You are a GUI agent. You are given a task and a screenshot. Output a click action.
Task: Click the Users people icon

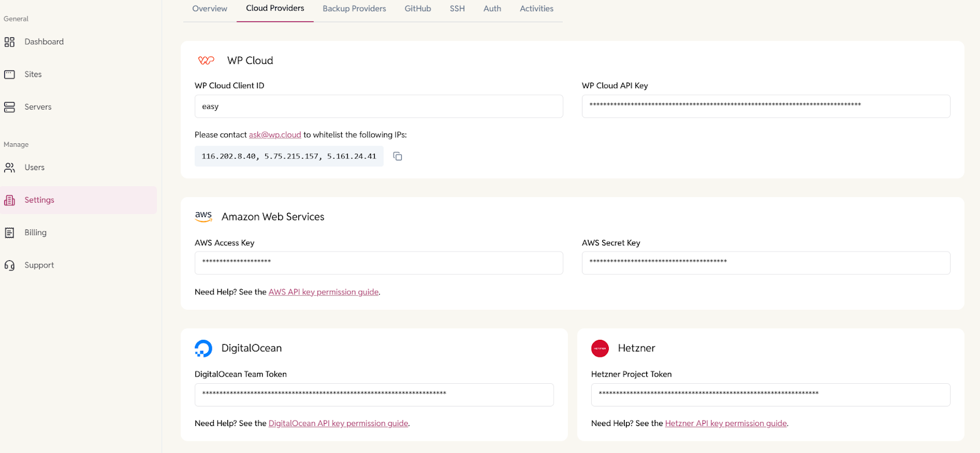[9, 168]
